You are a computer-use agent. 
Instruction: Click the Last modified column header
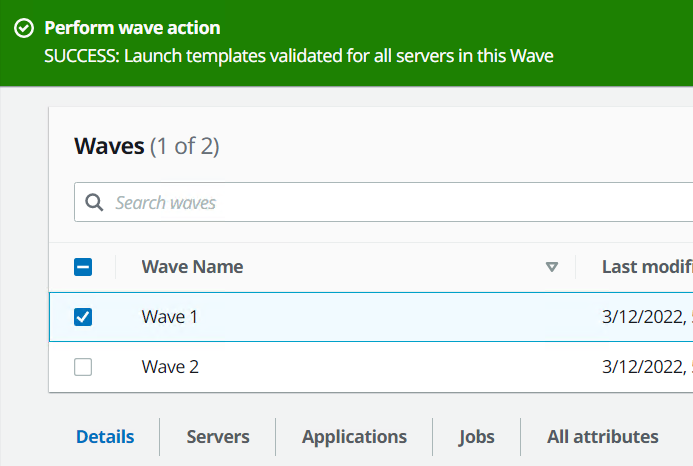(x=647, y=267)
